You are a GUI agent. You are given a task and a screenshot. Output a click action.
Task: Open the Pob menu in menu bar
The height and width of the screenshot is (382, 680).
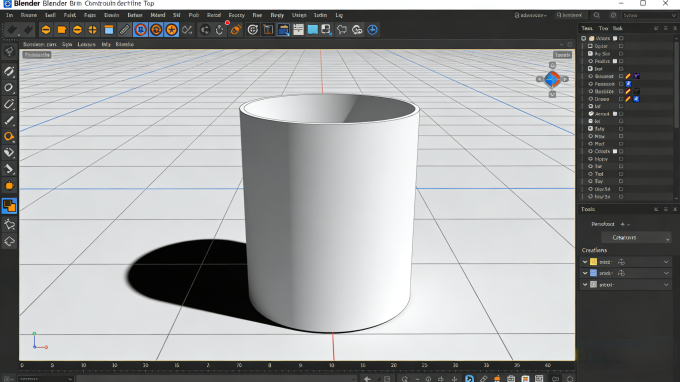coord(193,15)
